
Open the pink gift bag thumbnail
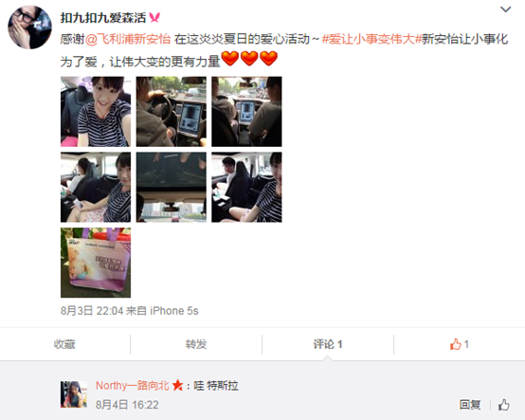pos(96,263)
